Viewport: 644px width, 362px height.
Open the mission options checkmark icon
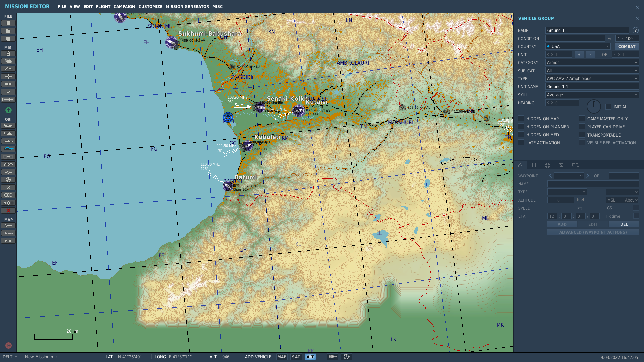[8, 92]
